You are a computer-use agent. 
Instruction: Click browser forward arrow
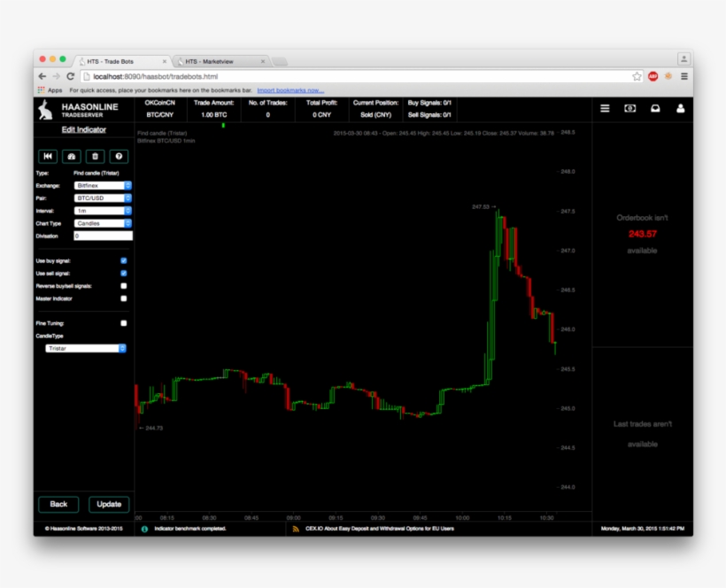pyautogui.click(x=57, y=76)
